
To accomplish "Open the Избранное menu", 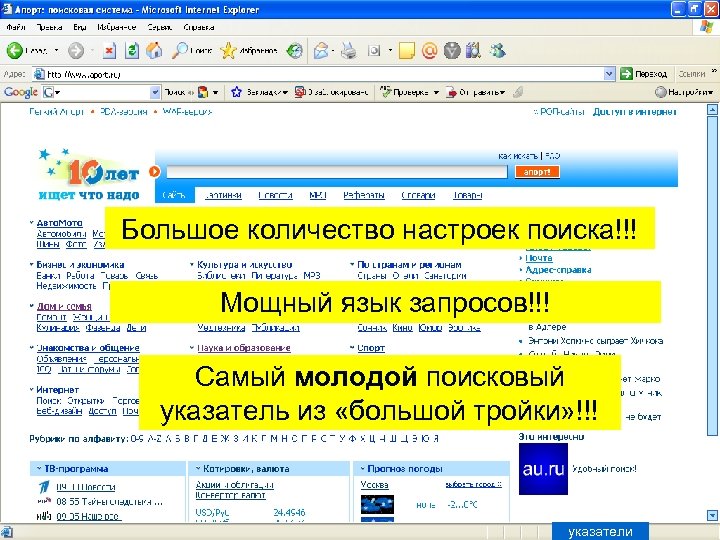I will [x=117, y=27].
